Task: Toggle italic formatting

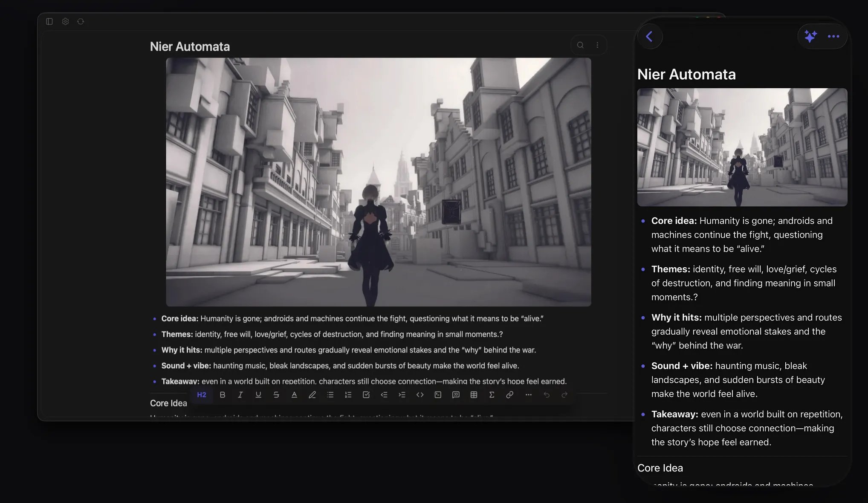Action: [240, 395]
